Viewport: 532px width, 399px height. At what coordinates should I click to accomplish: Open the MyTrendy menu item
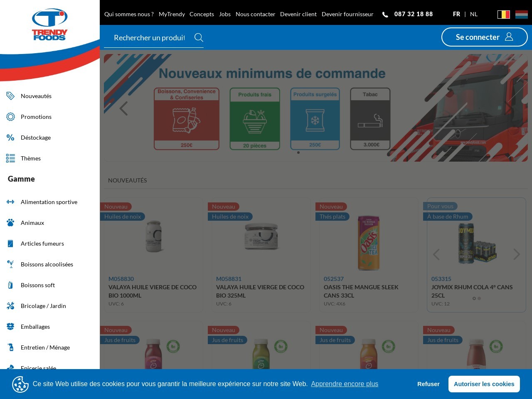172,14
